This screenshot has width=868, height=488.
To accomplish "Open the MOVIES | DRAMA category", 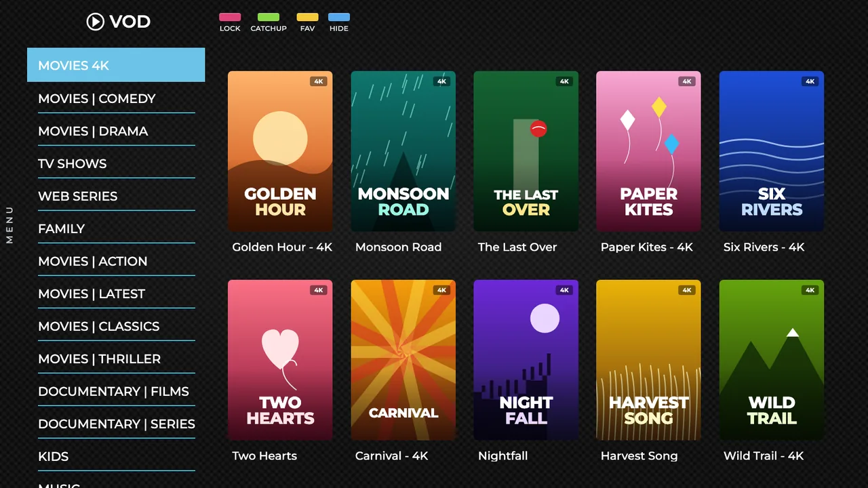I will pyautogui.click(x=117, y=131).
